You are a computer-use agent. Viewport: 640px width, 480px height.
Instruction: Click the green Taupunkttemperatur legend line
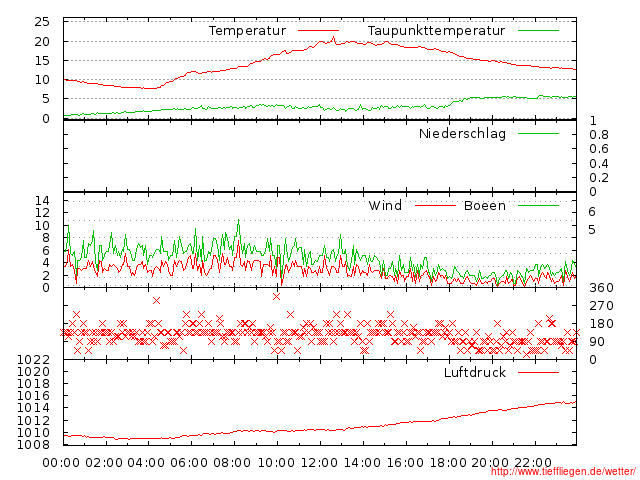click(x=538, y=31)
